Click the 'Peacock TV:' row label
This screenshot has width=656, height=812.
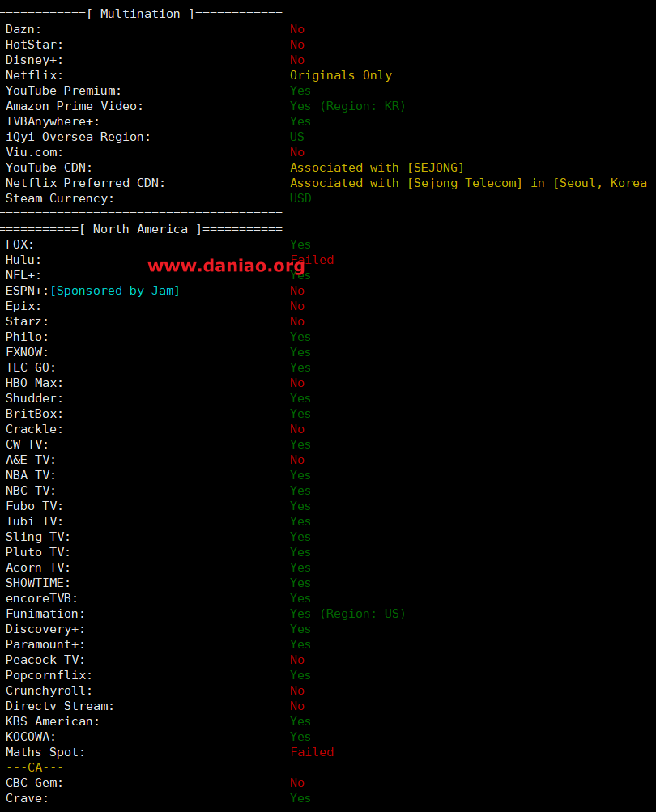point(45,661)
